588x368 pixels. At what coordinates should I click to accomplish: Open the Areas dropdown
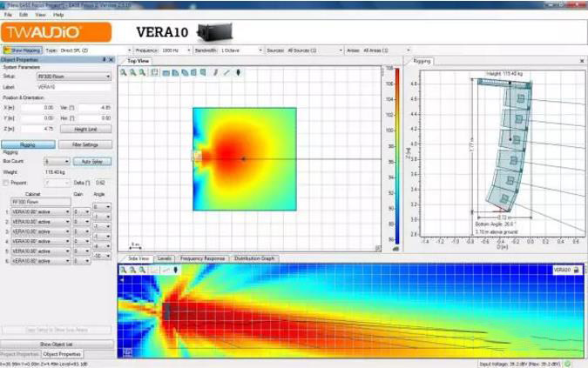coord(409,50)
